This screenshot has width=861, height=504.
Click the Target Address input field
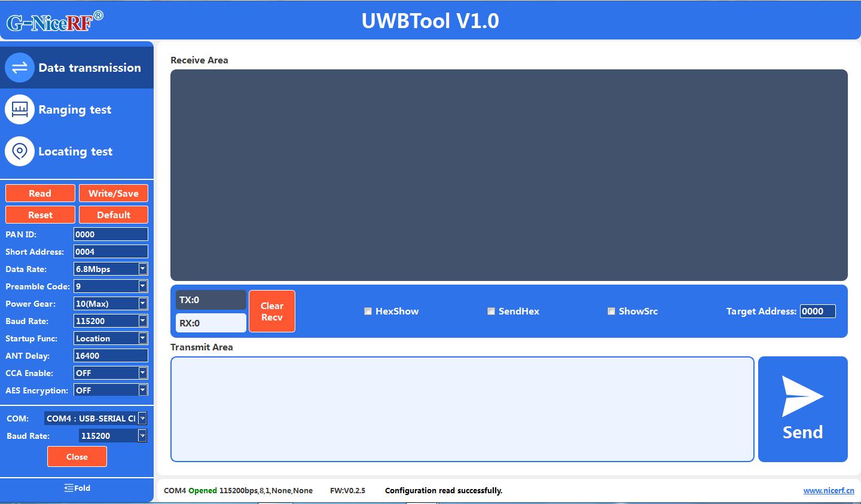pos(818,311)
